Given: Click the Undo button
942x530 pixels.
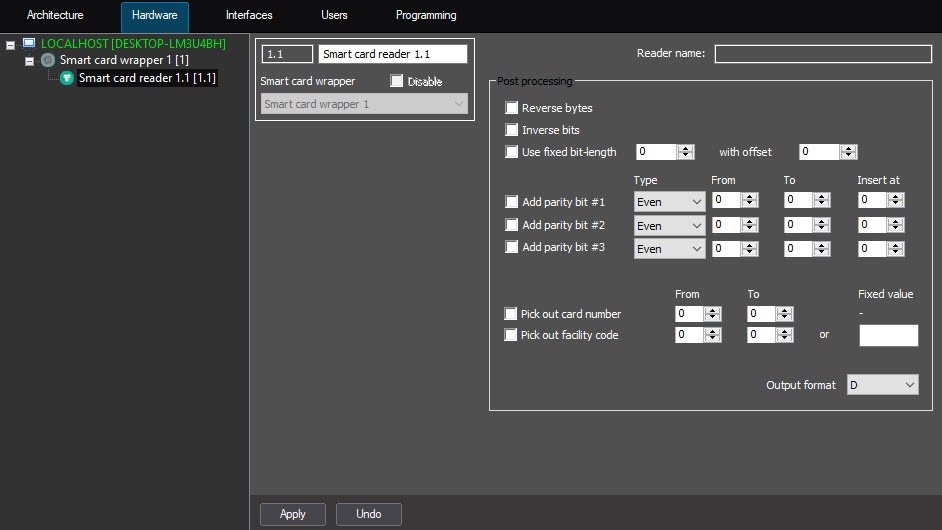Looking at the screenshot, I should pyautogui.click(x=368, y=514).
